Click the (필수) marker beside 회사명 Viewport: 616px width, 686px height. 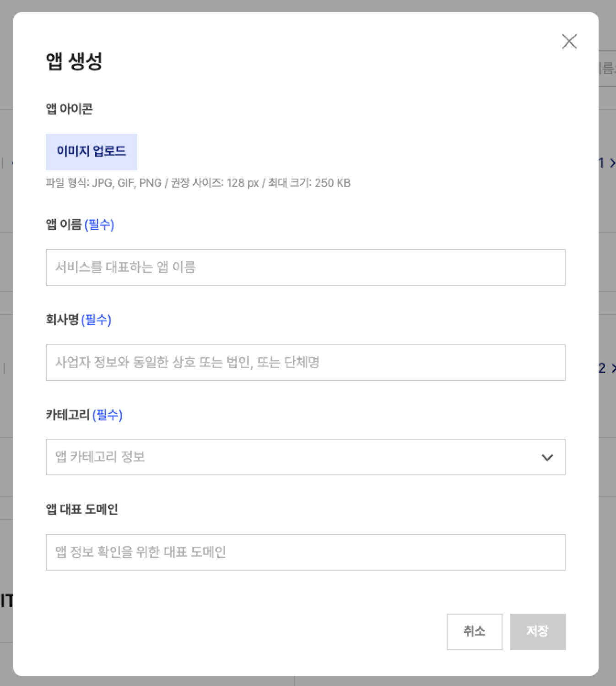(96, 320)
